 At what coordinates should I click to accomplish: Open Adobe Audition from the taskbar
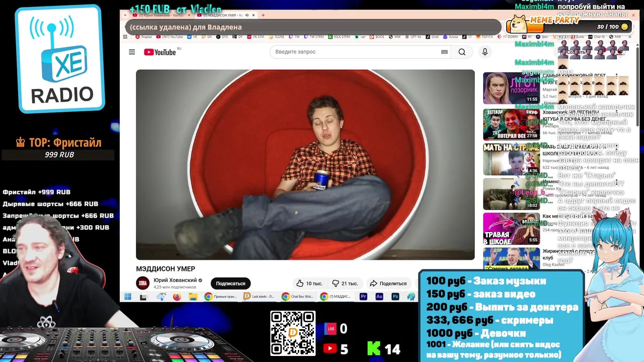pyautogui.click(x=379, y=297)
